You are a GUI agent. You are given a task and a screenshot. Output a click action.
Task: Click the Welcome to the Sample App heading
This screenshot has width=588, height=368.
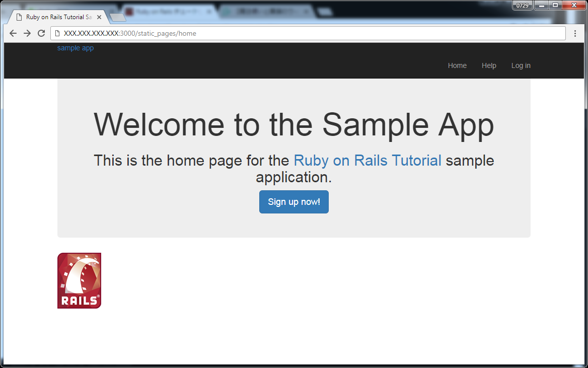[293, 124]
